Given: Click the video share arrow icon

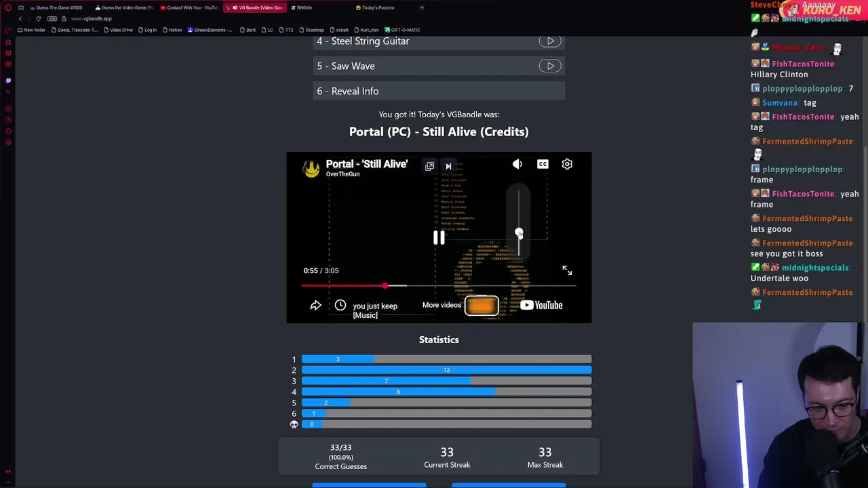Looking at the screenshot, I should click(x=315, y=306).
